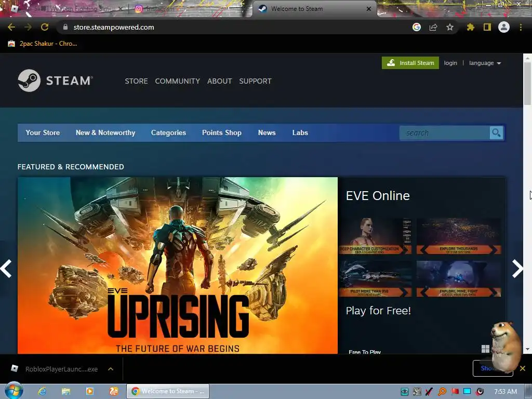Open the EVE Uprising featured banner

click(178, 265)
